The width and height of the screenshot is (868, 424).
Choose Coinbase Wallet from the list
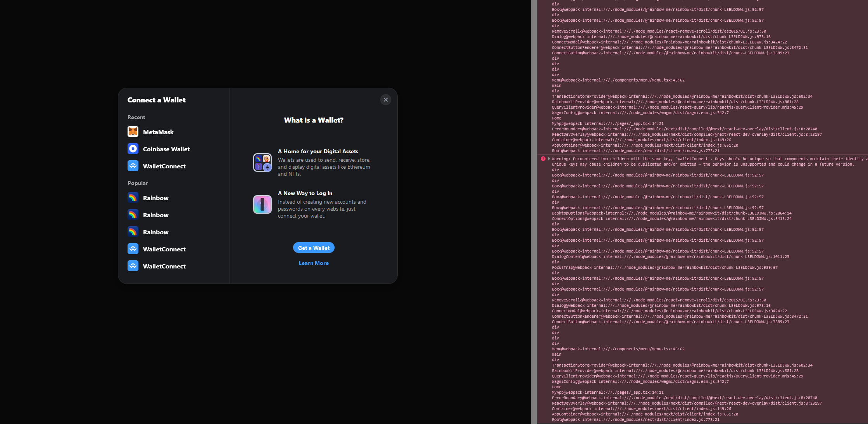click(x=174, y=149)
